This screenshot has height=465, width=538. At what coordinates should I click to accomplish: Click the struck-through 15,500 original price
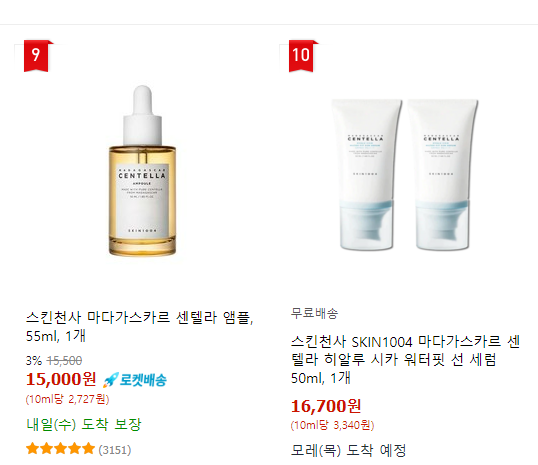pos(64,361)
